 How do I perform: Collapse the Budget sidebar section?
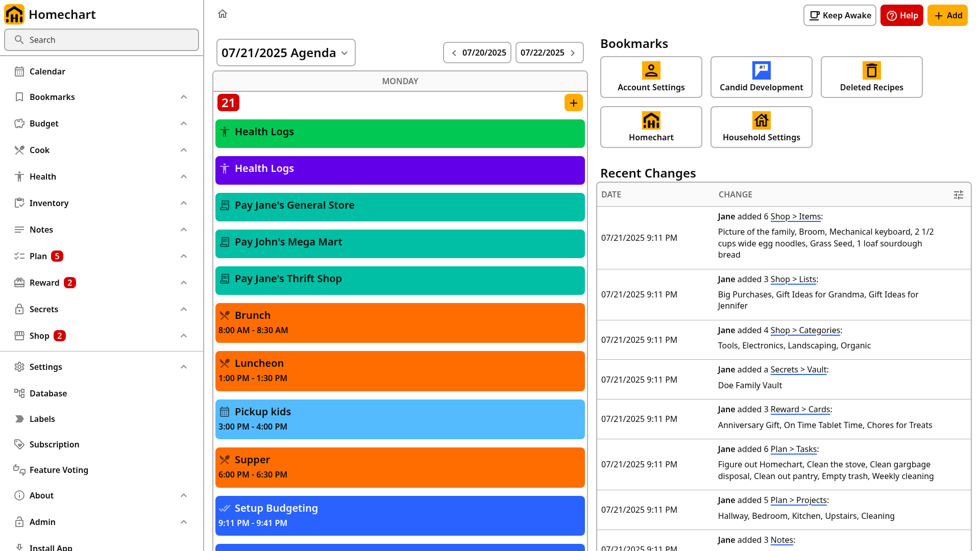pos(184,123)
